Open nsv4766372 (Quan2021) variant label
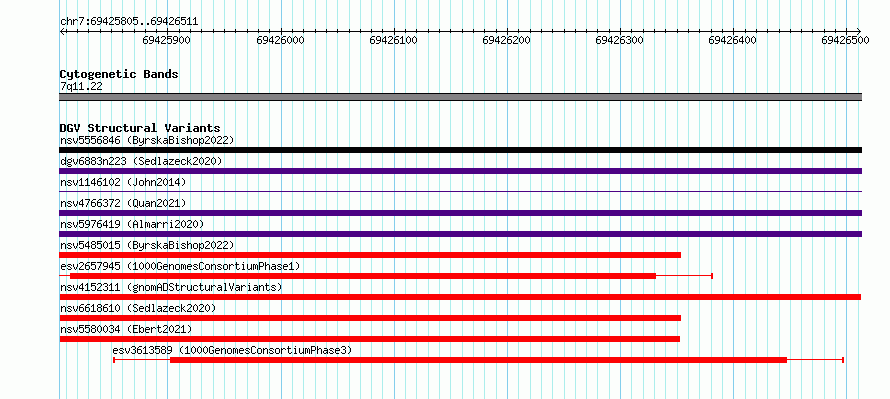The height and width of the screenshot is (399, 890). (x=123, y=203)
